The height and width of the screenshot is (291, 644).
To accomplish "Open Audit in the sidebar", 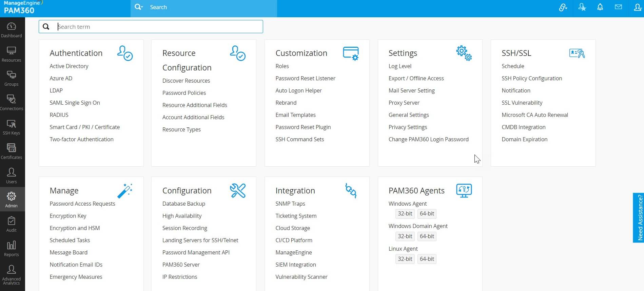I will click(x=12, y=224).
